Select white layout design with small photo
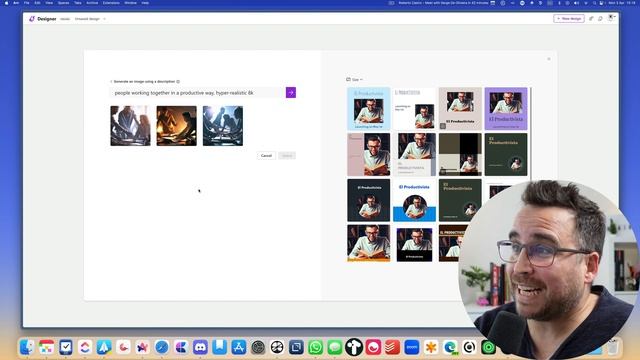Image resolution: width=640 pixels, height=360 pixels. (x=414, y=109)
